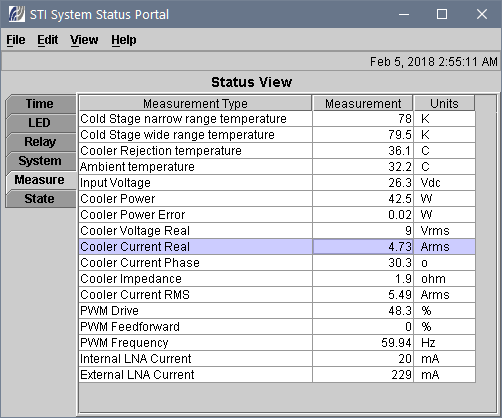Click the STI application icon in title bar

point(17,14)
